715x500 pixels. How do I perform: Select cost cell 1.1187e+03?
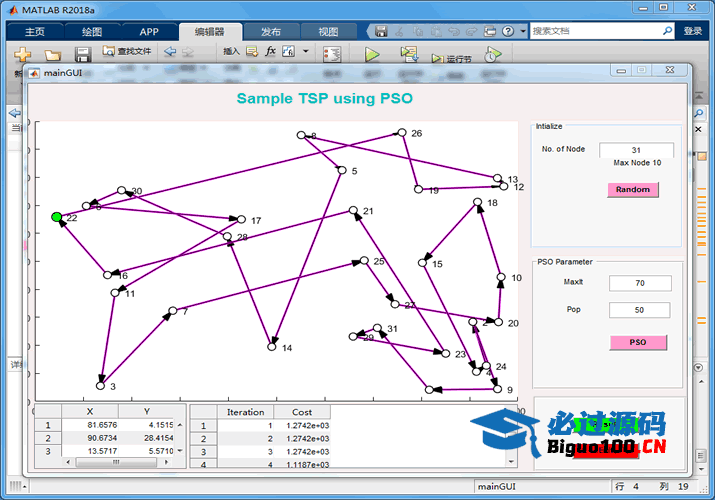point(302,464)
